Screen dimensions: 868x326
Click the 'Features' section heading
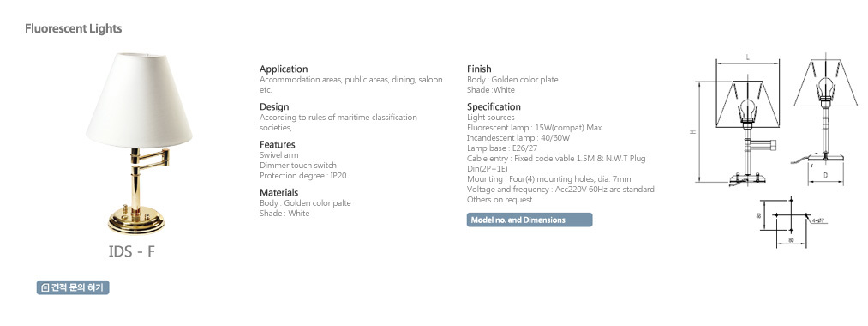(x=278, y=145)
